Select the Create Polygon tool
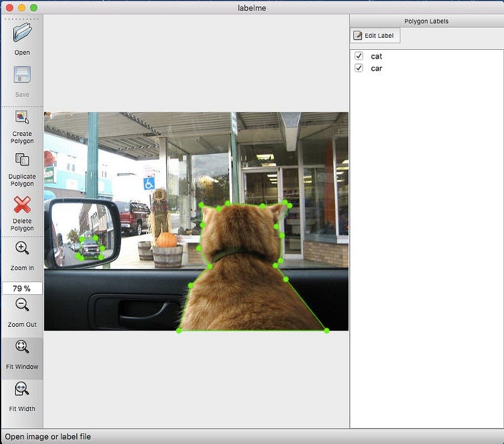Screen dimensions: 504x444 [x=22, y=117]
